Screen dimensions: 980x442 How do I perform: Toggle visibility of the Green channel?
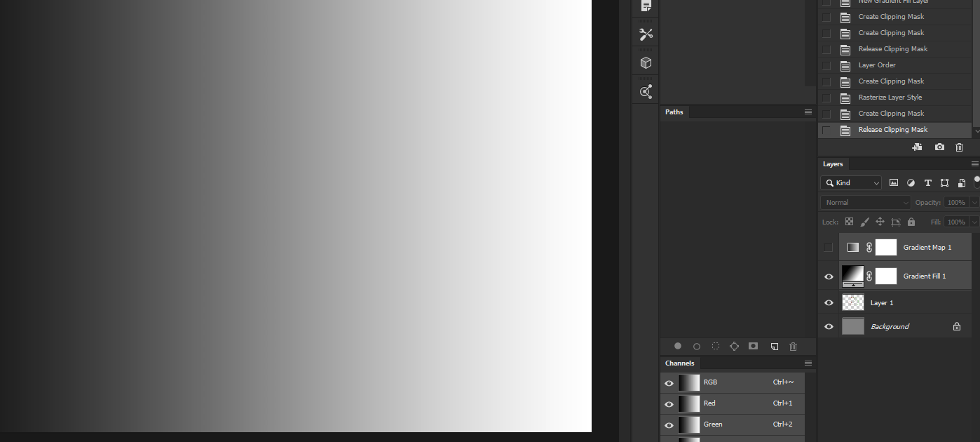(669, 425)
